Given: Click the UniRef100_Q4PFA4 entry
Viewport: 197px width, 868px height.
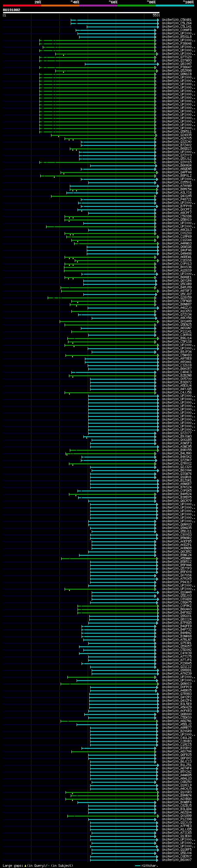Looking at the screenshot, I should click(176, 172).
